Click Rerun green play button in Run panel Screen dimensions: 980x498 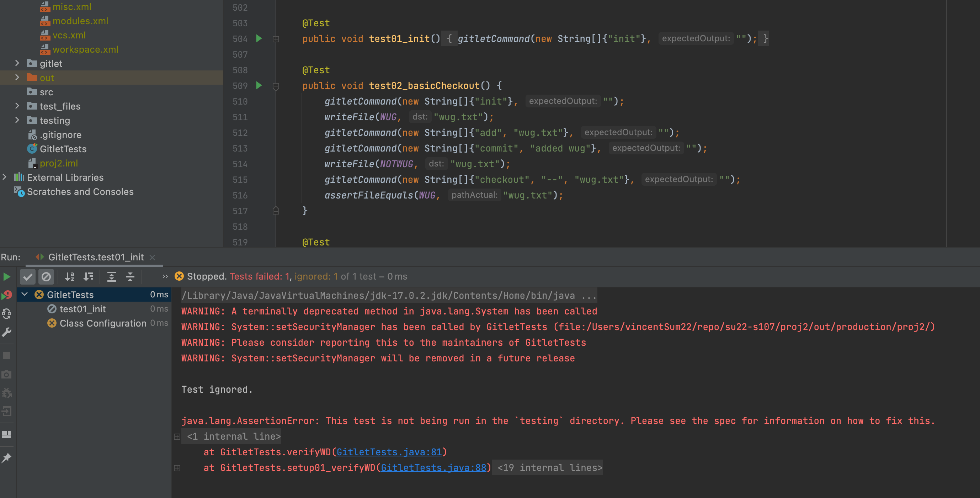[6, 277]
